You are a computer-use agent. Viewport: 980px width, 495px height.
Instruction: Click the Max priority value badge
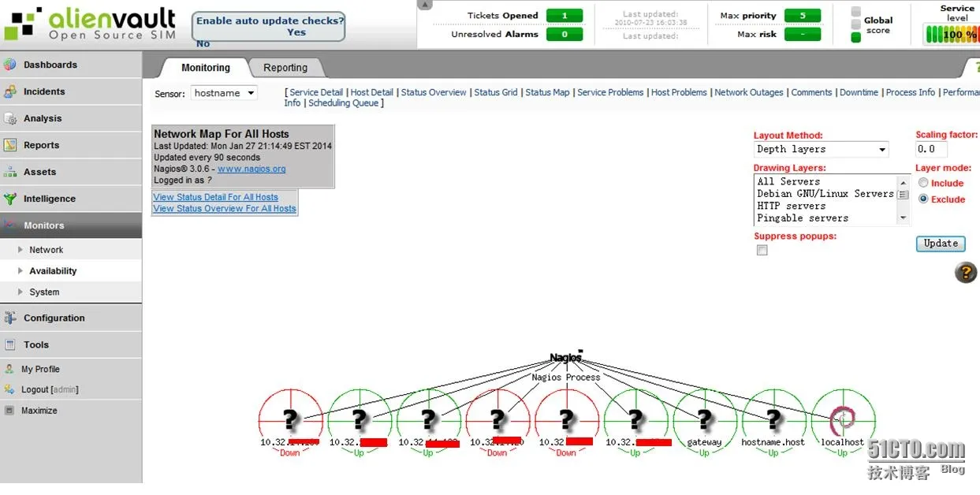[x=803, y=16]
